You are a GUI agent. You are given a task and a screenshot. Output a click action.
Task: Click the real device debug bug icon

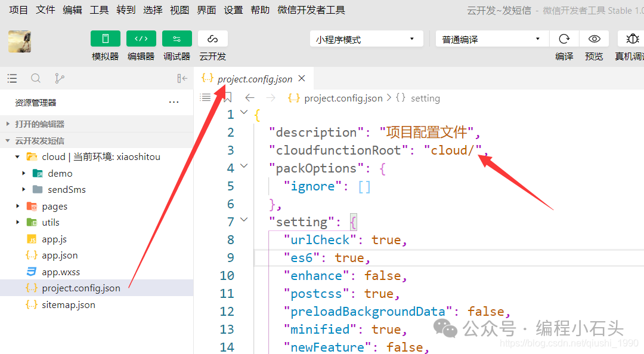pyautogui.click(x=631, y=39)
